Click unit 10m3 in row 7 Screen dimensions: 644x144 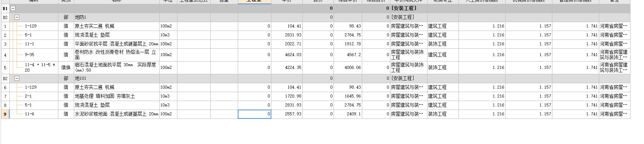168,96
